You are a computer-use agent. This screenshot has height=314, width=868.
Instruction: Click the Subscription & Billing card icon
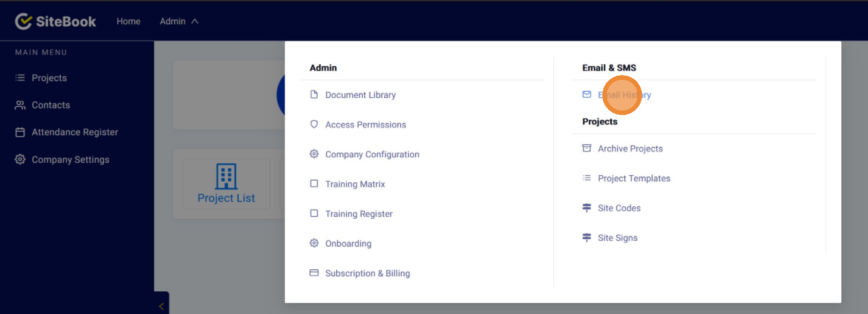tap(314, 273)
